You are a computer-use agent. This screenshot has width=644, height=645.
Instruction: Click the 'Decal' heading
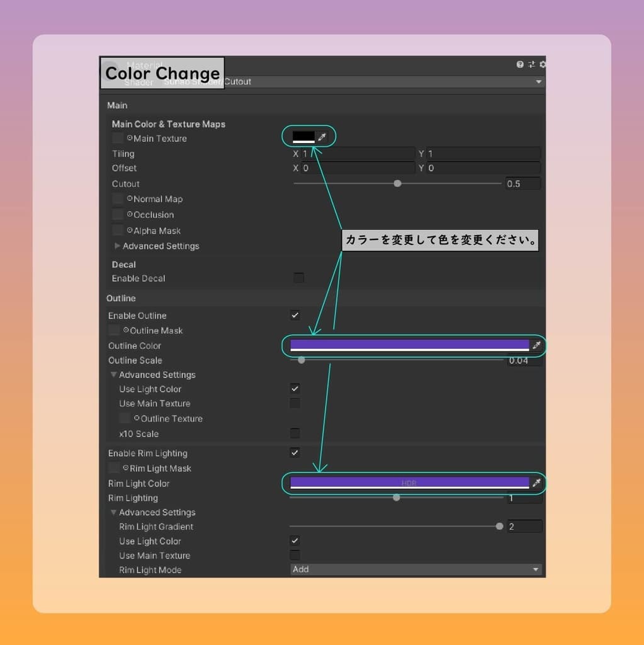[x=124, y=265]
